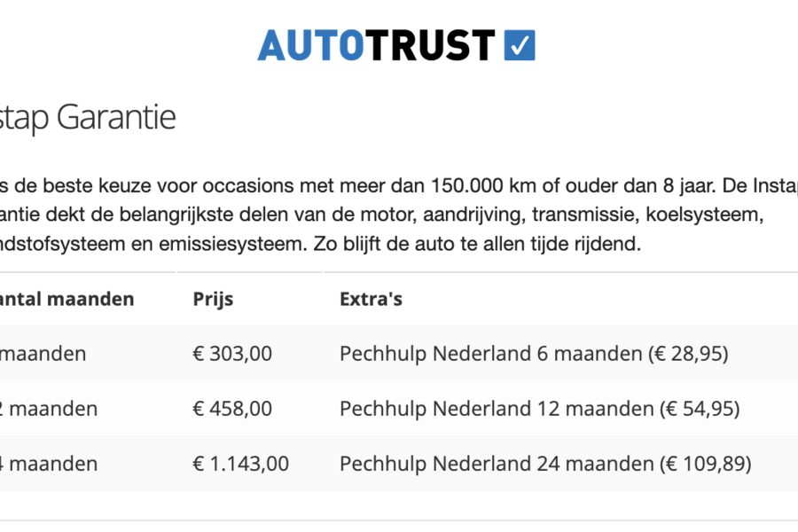Click the Aantal maanden column header
This screenshot has height=532, width=798.
point(66,299)
